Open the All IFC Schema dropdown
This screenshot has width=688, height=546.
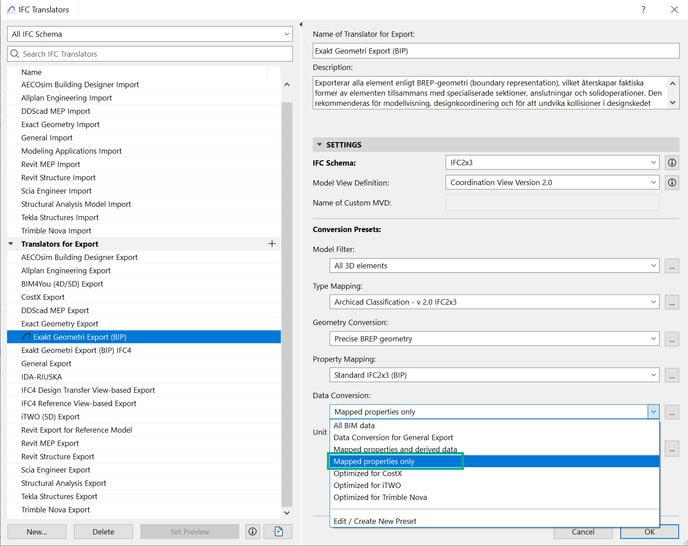click(150, 34)
